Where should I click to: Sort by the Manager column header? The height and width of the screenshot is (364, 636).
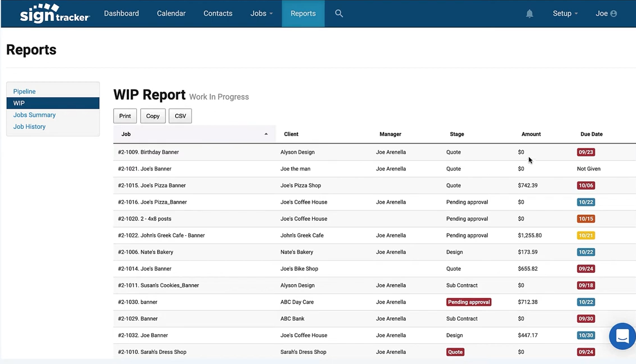pos(390,134)
